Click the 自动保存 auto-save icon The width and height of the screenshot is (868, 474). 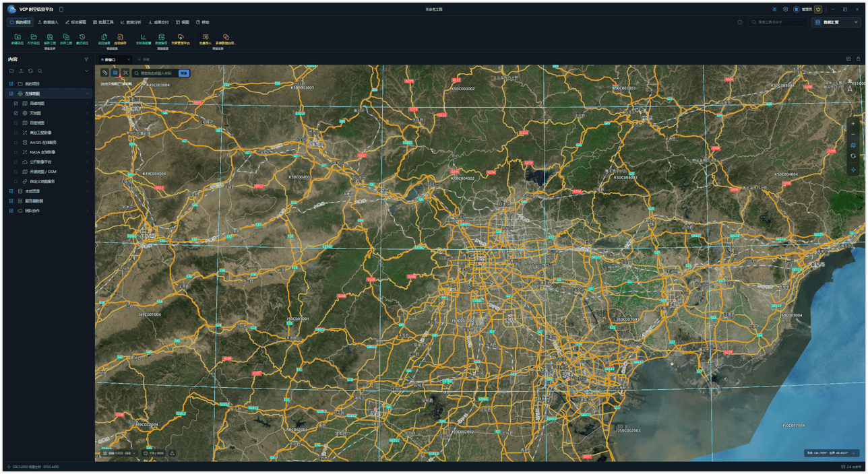pos(120,37)
